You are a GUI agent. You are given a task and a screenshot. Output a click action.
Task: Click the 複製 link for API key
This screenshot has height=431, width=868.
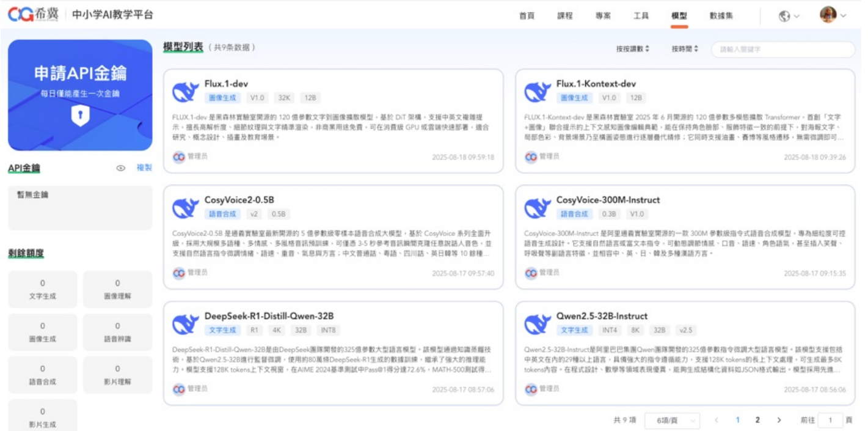point(144,168)
